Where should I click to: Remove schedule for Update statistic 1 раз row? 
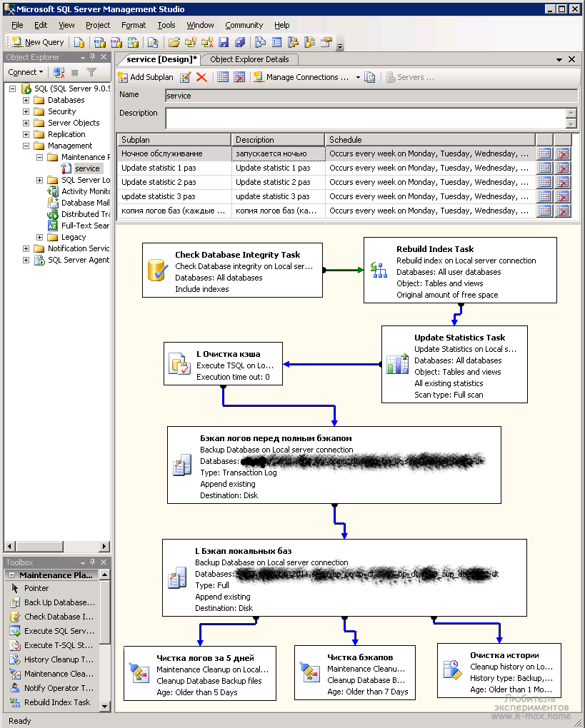563,168
